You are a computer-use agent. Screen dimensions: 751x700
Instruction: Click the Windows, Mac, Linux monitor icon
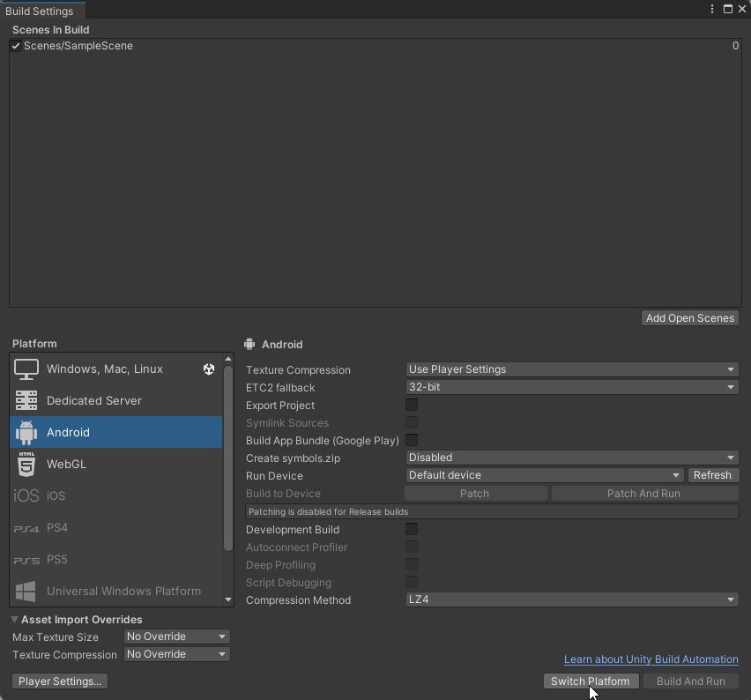coord(26,369)
